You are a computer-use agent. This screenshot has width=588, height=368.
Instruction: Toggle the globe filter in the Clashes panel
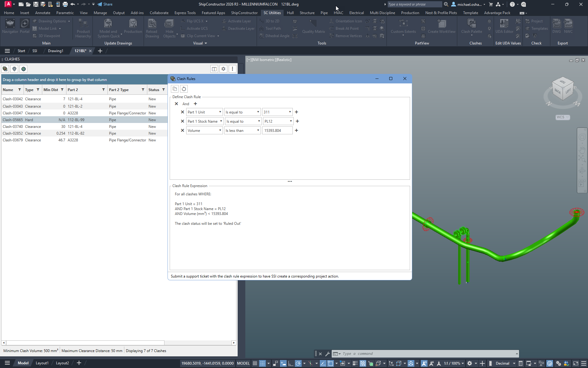pyautogui.click(x=23, y=69)
